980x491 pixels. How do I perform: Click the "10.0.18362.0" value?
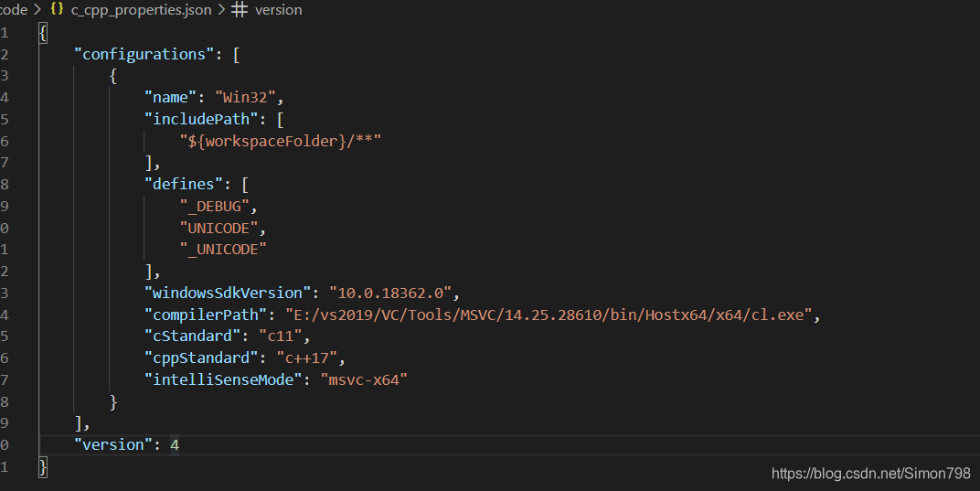click(x=390, y=294)
